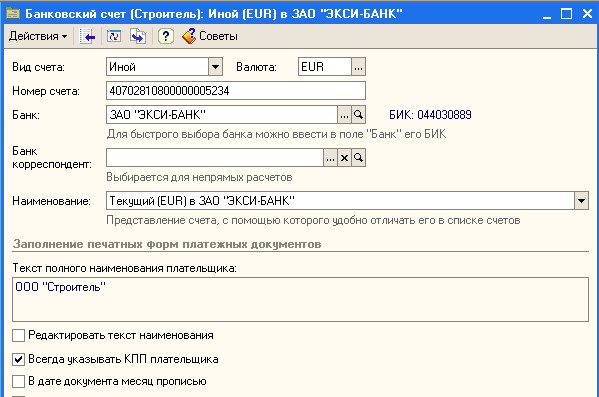Open ellipsis selector for Банк корреспондент
This screenshot has height=397, width=599.
click(330, 157)
